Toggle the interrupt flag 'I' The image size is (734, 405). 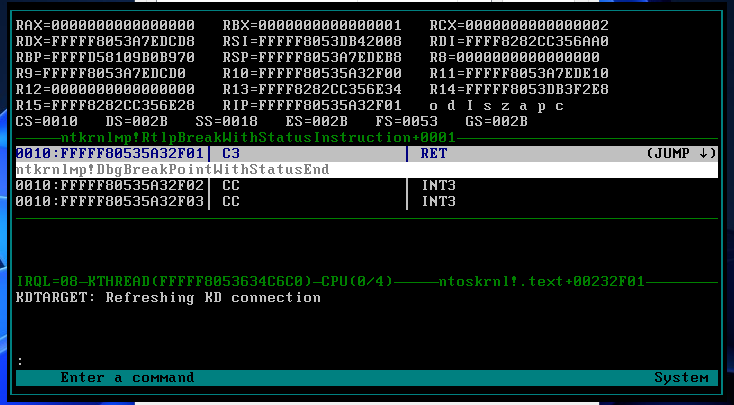click(470, 105)
